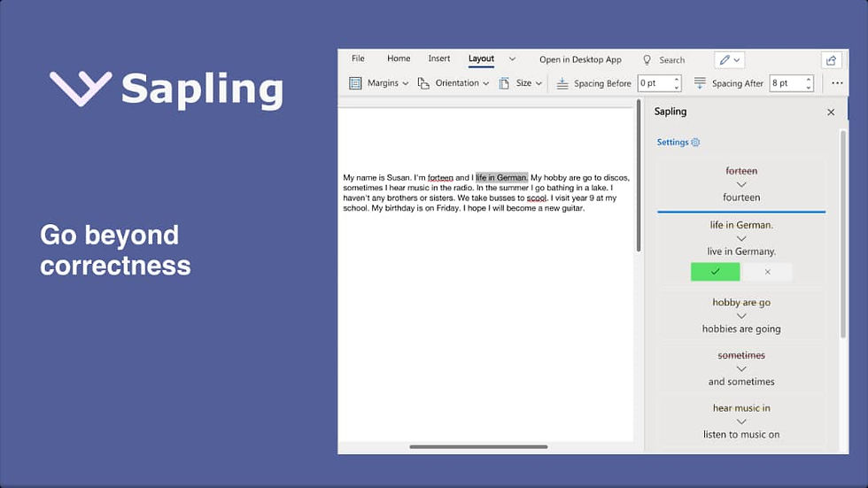Click the Search box

click(672, 59)
